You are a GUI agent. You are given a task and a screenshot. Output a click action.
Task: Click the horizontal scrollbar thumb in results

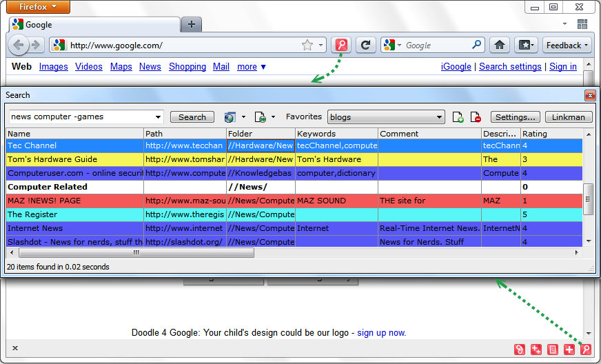click(136, 253)
